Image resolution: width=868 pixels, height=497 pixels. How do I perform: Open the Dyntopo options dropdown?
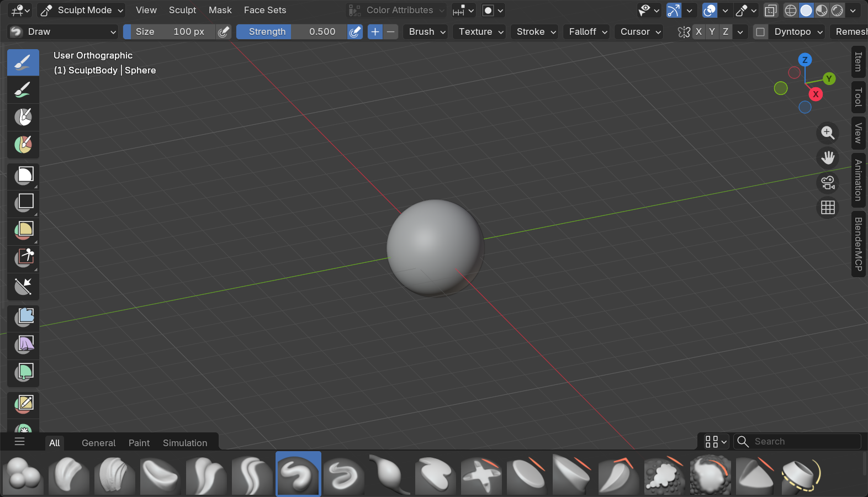(x=798, y=32)
